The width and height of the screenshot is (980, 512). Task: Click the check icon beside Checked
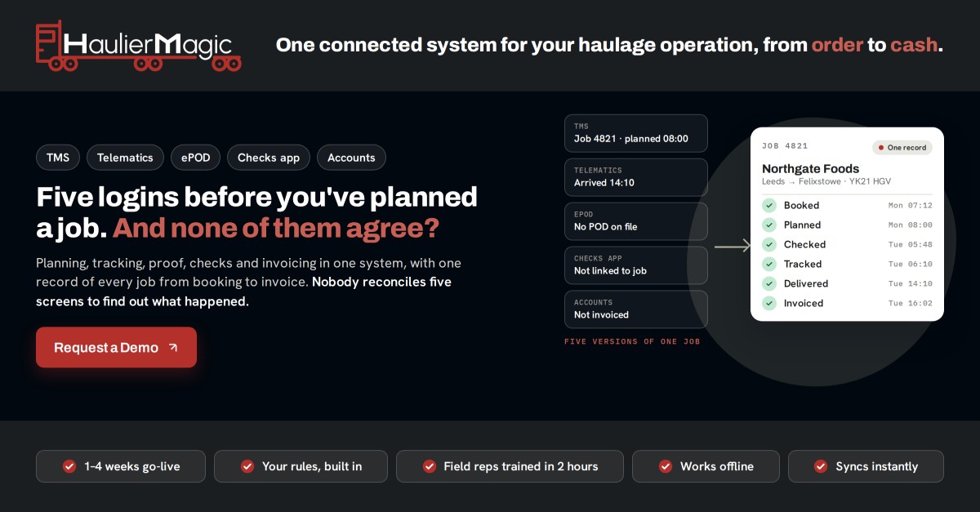pyautogui.click(x=768, y=245)
